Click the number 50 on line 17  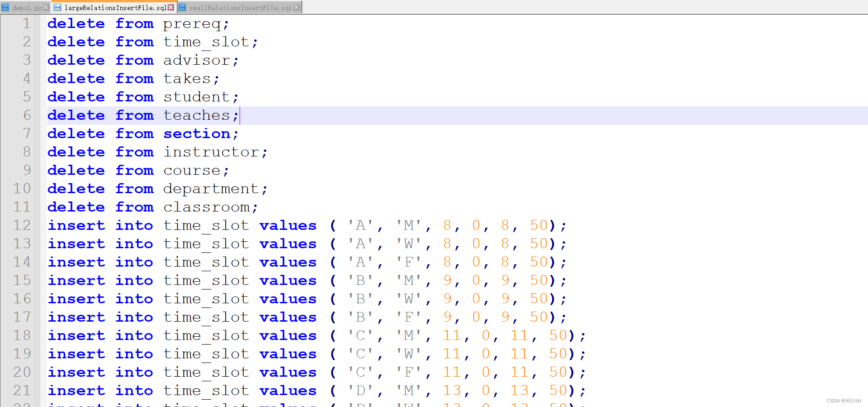coord(539,317)
